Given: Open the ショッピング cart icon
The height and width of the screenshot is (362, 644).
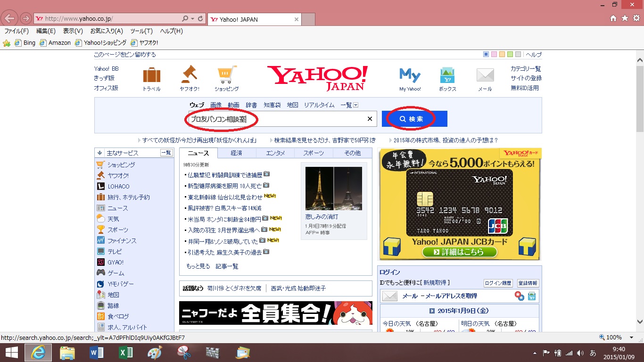Looking at the screenshot, I should tap(227, 74).
